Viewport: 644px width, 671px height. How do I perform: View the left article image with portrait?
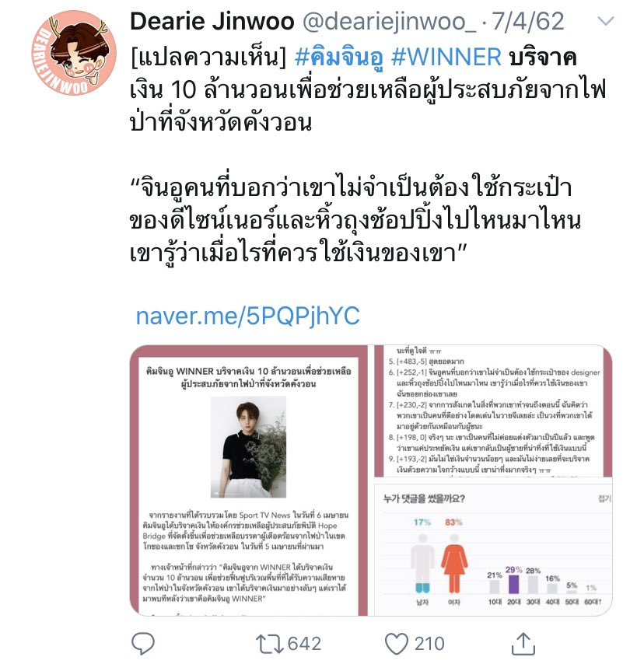point(249,481)
